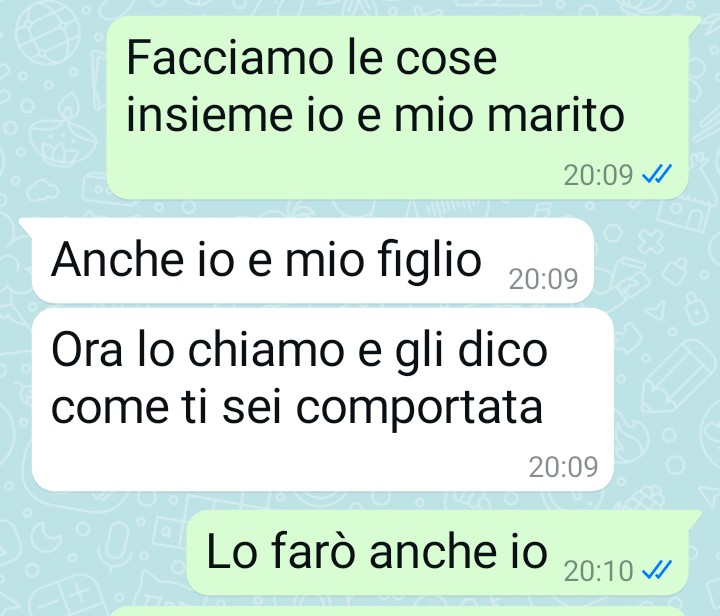This screenshot has width=720, height=616.
Task: Tap the 20:09 timestamp of "Anche io e mio figlio"
Action: pyautogui.click(x=543, y=279)
